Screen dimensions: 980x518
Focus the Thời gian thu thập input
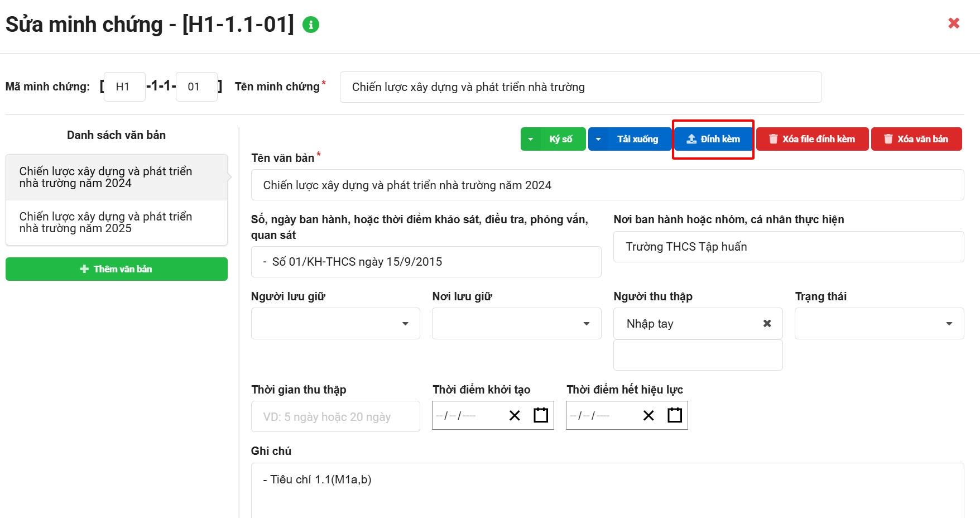[x=335, y=416]
